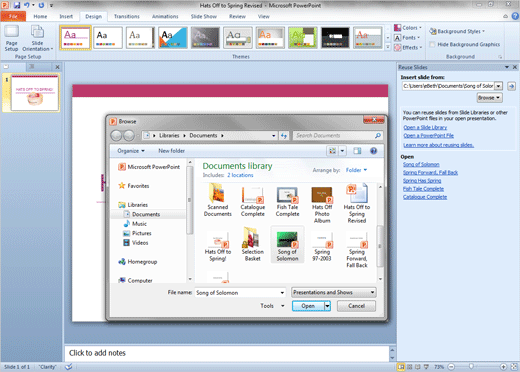Select Hats Off to Spring! file
Image resolution: width=520 pixels, height=372 pixels.
click(218, 246)
